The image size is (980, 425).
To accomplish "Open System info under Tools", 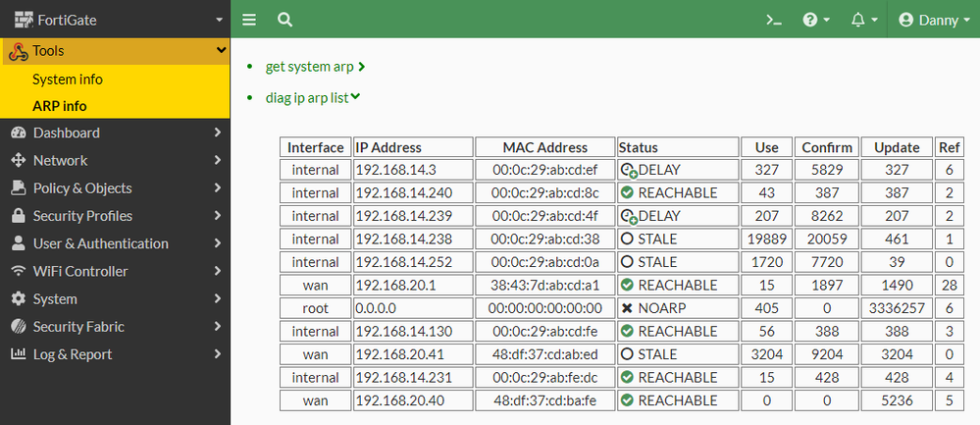I will [x=68, y=79].
